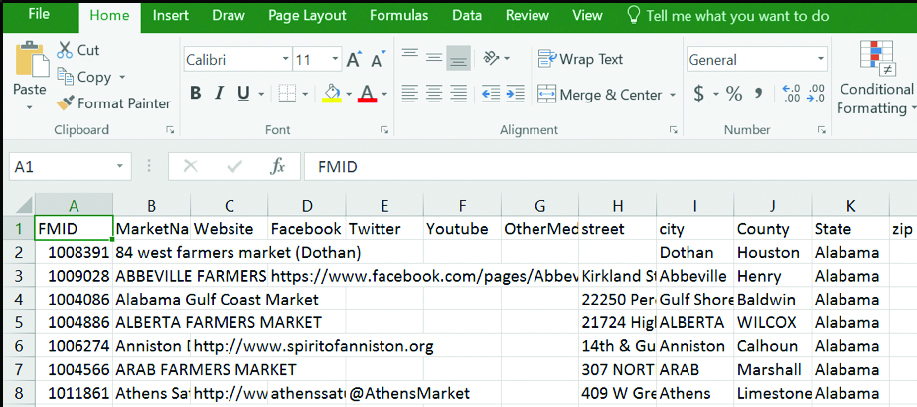The height and width of the screenshot is (407, 917).
Task: Open Merge & Center dropdown arrow
Action: point(673,95)
